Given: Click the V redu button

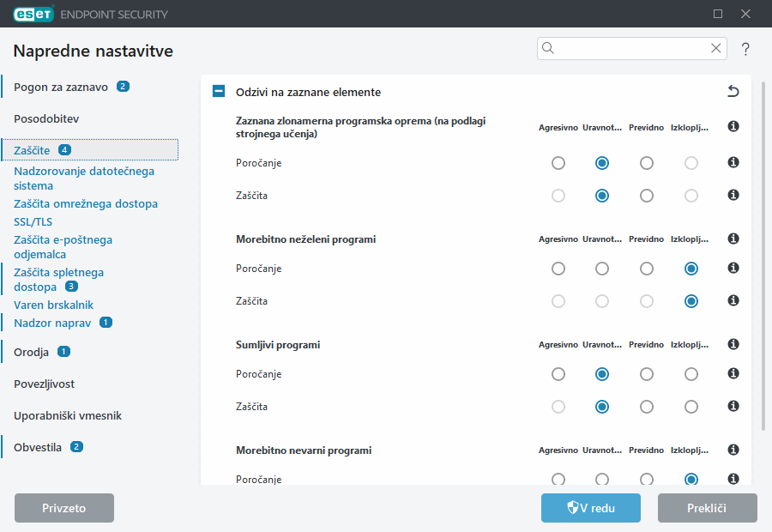Looking at the screenshot, I should 590,508.
